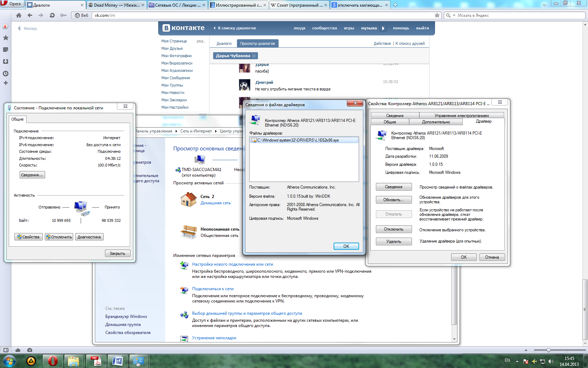The width and height of the screenshot is (588, 368).
Task: Open Adobe PDF reader taskbar icon
Action: [96, 361]
